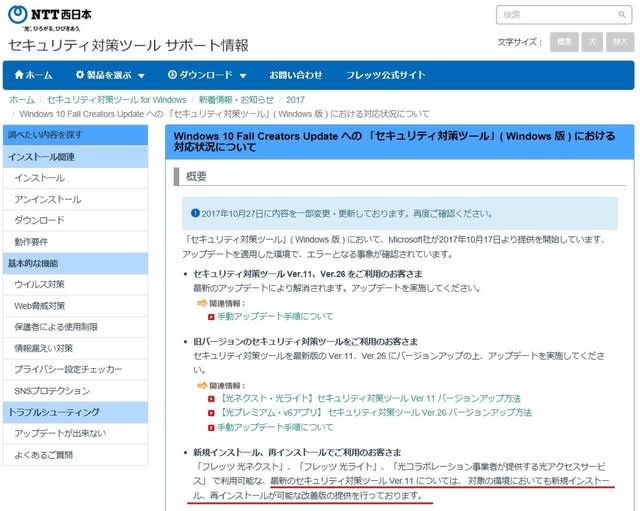Set font size to 特大
Viewport: 640px width, 511px height.
click(620, 42)
